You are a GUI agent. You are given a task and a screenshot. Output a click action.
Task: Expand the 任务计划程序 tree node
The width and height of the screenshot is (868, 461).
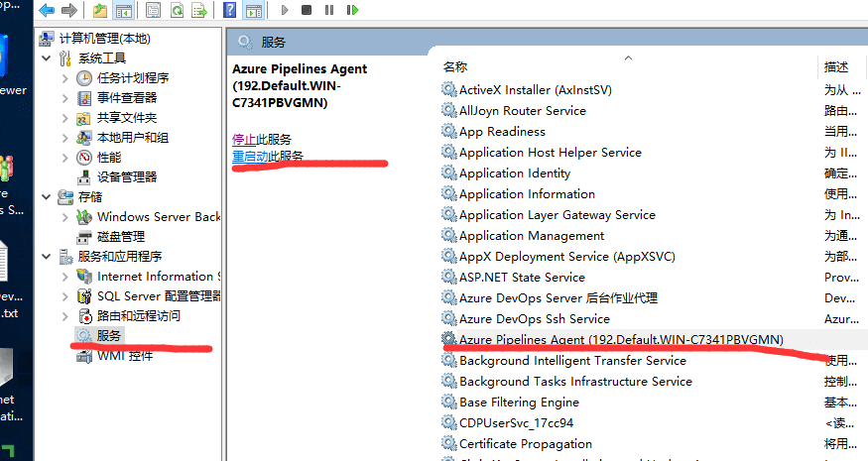pyautogui.click(x=65, y=78)
